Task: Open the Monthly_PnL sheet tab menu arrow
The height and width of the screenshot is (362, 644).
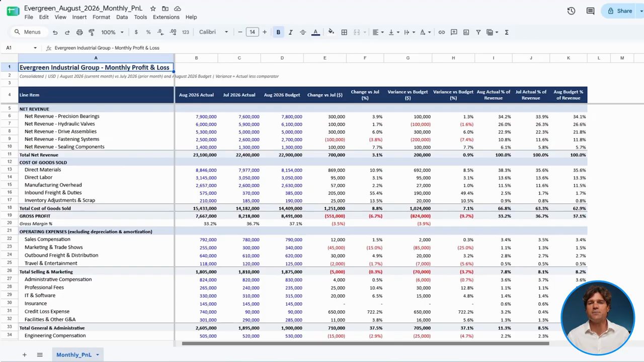Action: pos(98,355)
